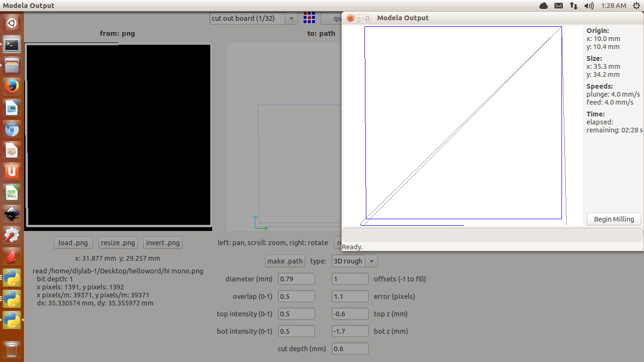Open the session gear menu

click(636, 6)
